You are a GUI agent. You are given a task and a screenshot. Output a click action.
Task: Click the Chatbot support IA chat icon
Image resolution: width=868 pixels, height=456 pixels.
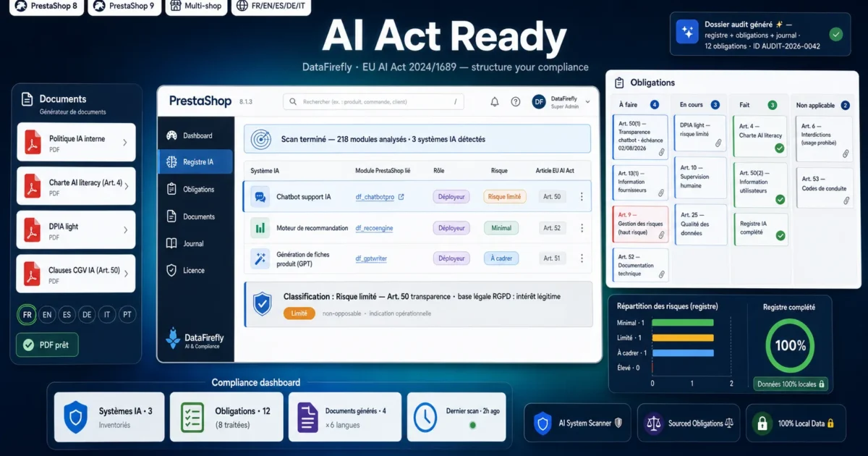point(259,196)
